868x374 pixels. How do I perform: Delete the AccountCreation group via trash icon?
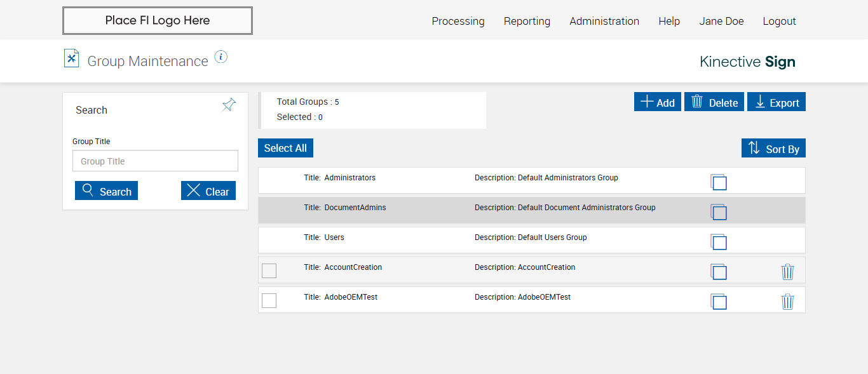point(787,272)
